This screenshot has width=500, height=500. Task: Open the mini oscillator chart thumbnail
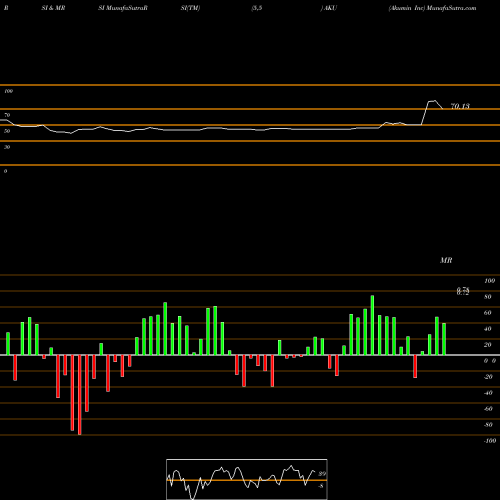pyautogui.click(x=247, y=479)
